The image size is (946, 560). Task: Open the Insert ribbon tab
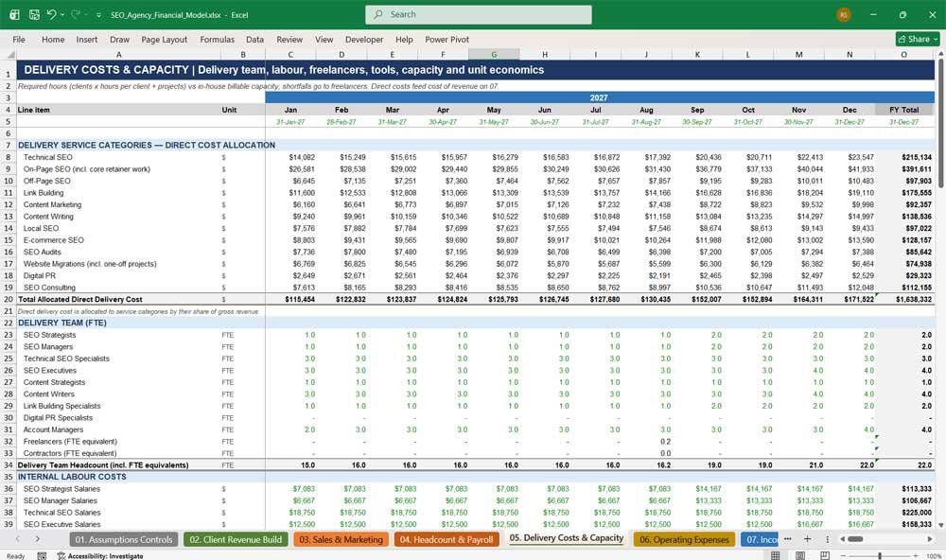(x=87, y=39)
